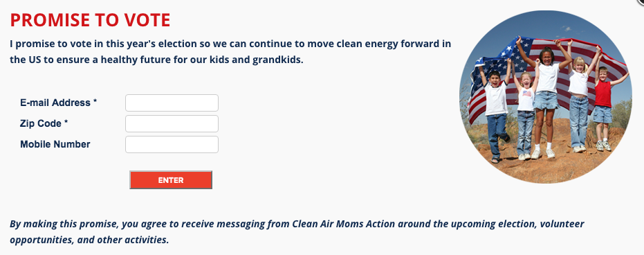Click the Zip Code label
The height and width of the screenshot is (255, 644).
point(41,123)
